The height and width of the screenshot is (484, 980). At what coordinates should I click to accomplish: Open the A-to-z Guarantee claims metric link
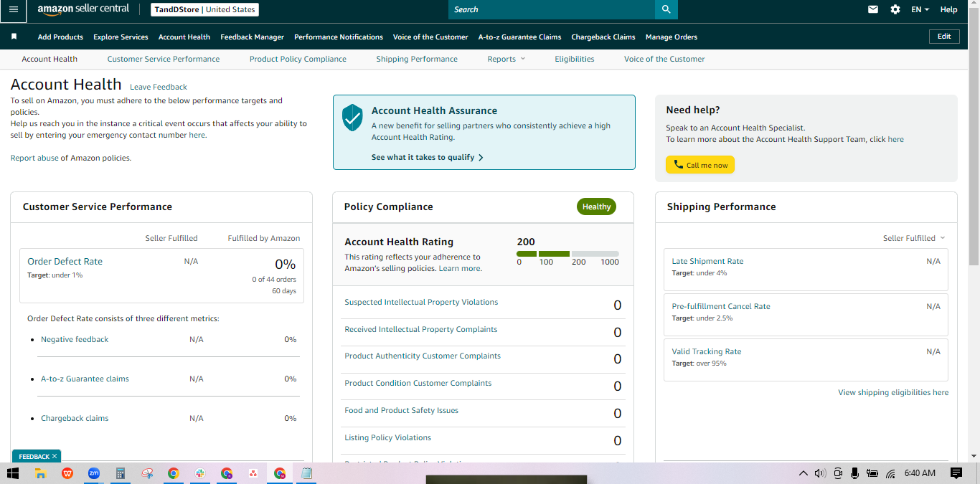(x=85, y=379)
